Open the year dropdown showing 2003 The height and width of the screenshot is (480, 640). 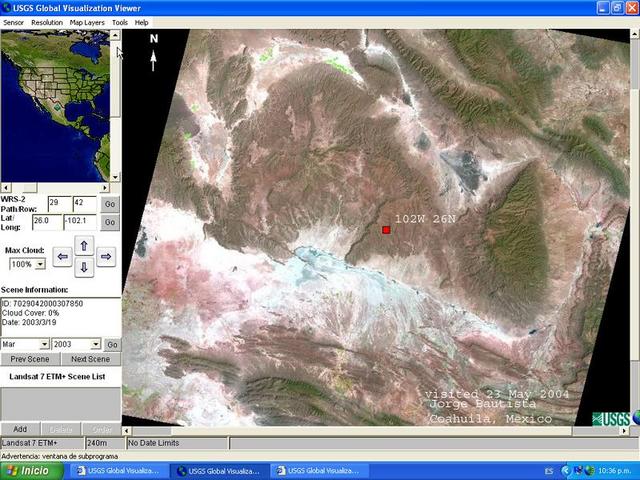(96, 344)
